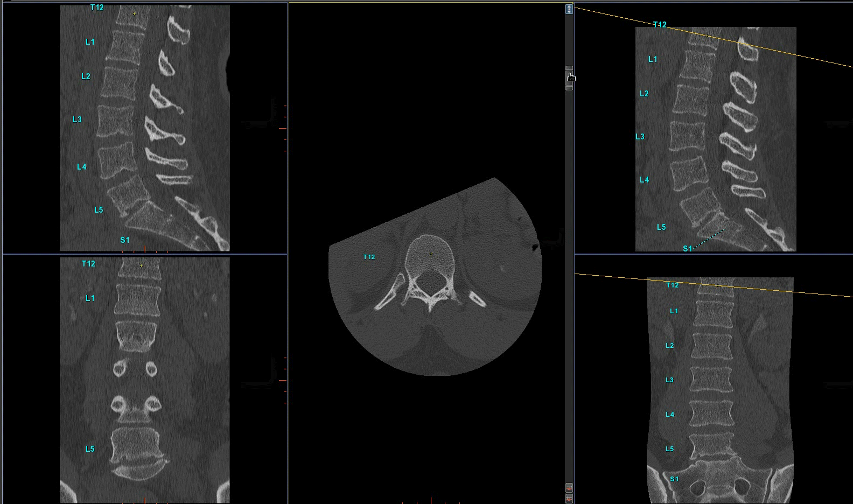Select the T12 label in upper-right sagittal view
853x504 pixels.
pyautogui.click(x=660, y=25)
